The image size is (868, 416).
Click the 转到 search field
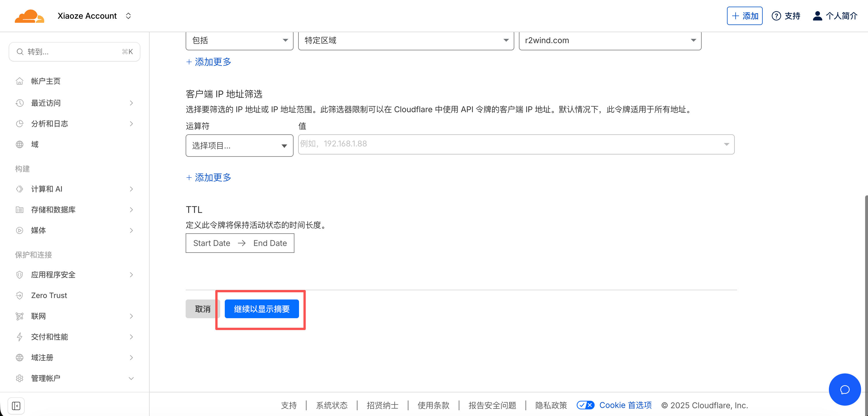[x=74, y=51]
